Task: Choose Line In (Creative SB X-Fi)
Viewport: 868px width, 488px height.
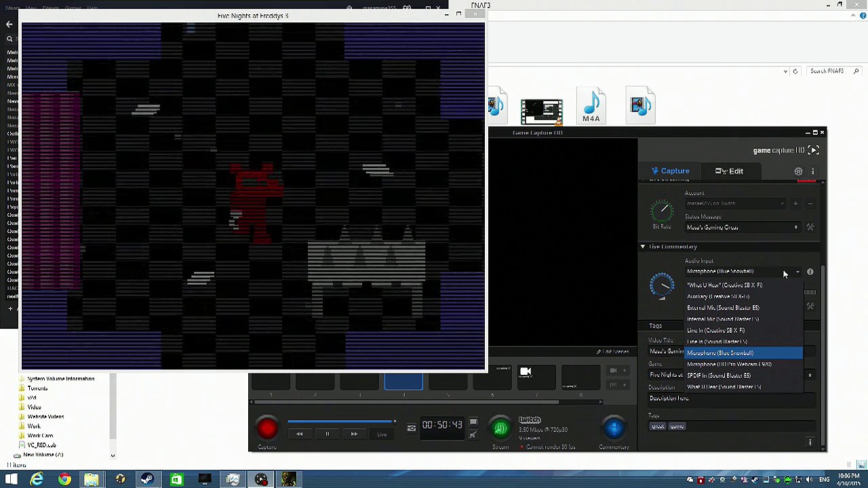Action: 744,330
